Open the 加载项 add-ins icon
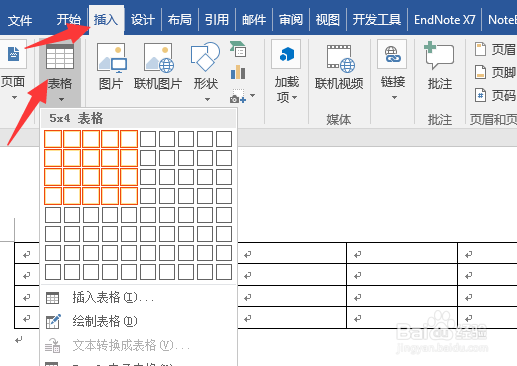This screenshot has height=366, width=517. [286, 54]
